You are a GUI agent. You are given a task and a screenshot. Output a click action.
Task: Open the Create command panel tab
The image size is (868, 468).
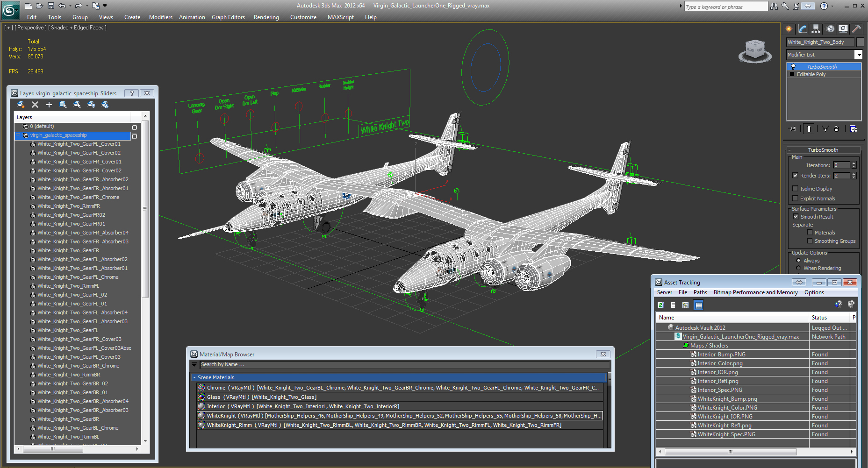coord(789,29)
